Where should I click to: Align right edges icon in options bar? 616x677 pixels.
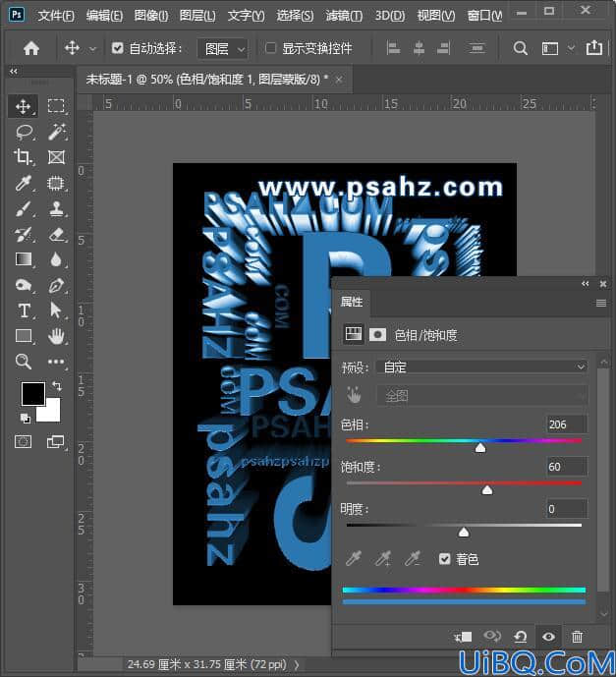[x=444, y=48]
